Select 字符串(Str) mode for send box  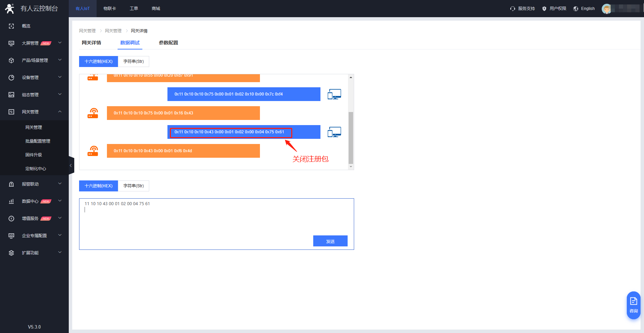133,186
